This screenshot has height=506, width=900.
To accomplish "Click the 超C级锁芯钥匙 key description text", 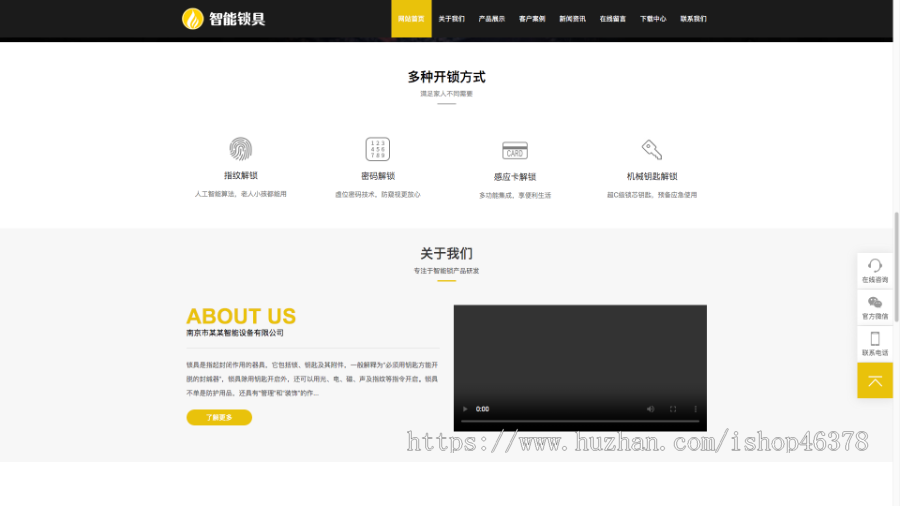I will tap(652, 195).
